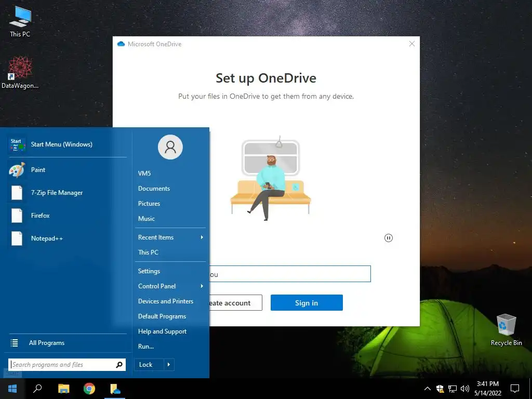Click the Sign in button
Image resolution: width=532 pixels, height=399 pixels.
point(307,303)
